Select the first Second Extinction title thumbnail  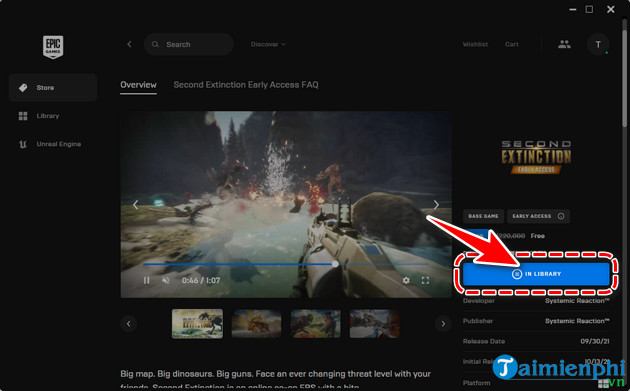(197, 324)
